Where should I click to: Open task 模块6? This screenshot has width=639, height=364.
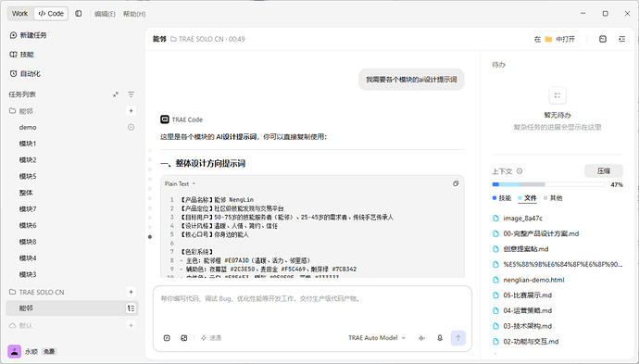pos(28,225)
